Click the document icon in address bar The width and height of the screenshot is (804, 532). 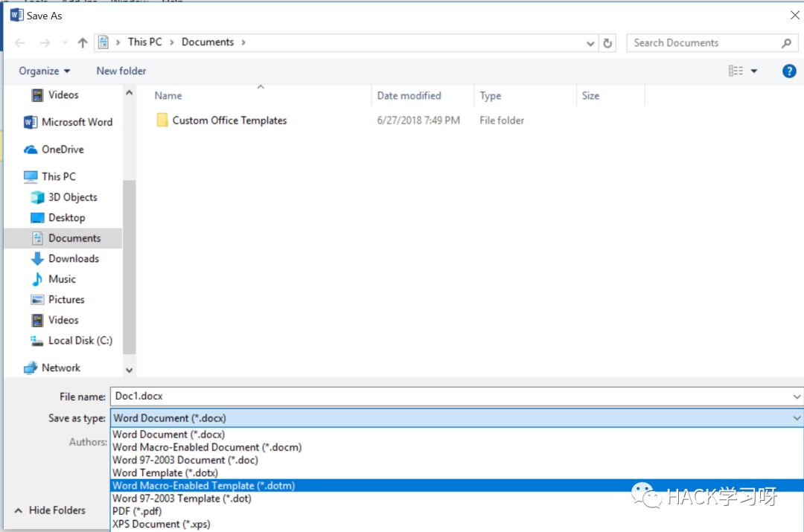click(103, 42)
